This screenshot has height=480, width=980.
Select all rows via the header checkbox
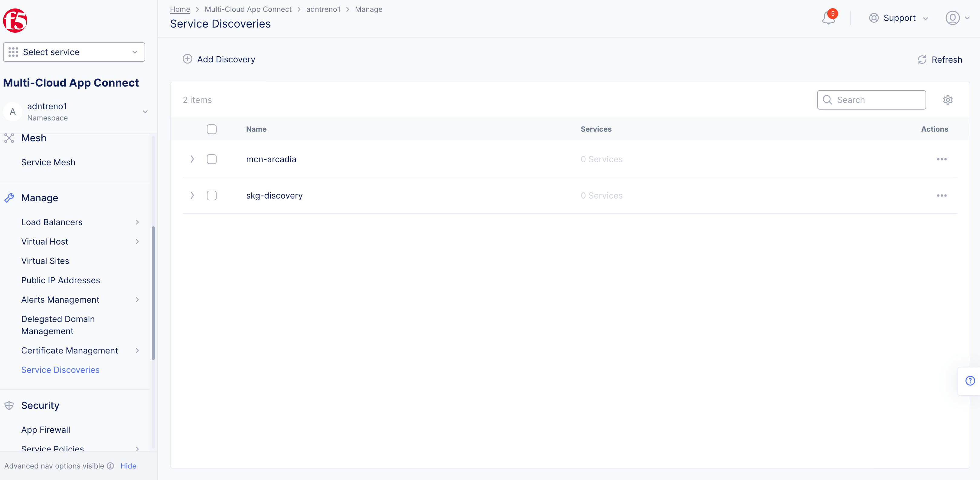pos(211,129)
